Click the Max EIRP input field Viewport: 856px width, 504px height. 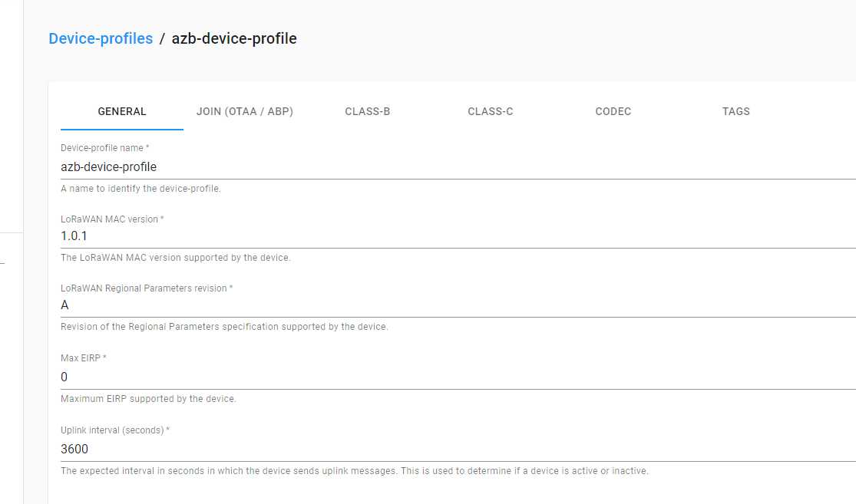(x=458, y=377)
